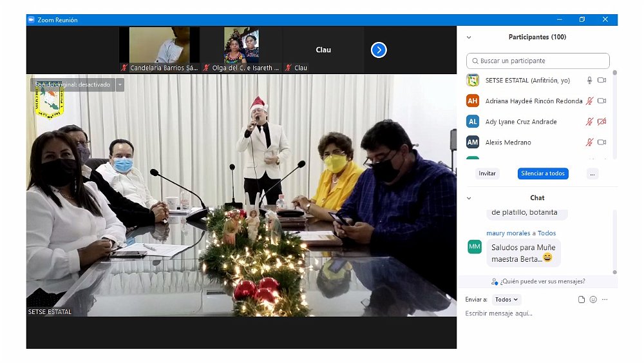The image size is (644, 363).
Task: Open the chat more options ellipsis
Action: 605,300
